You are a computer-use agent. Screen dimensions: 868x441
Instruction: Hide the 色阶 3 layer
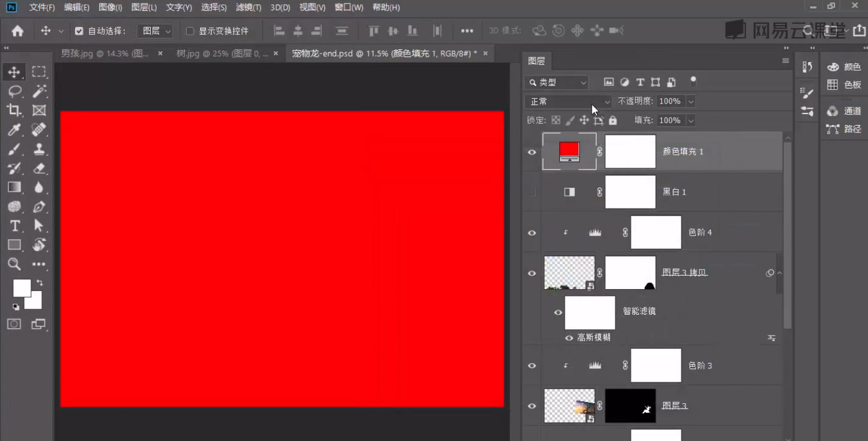click(532, 365)
